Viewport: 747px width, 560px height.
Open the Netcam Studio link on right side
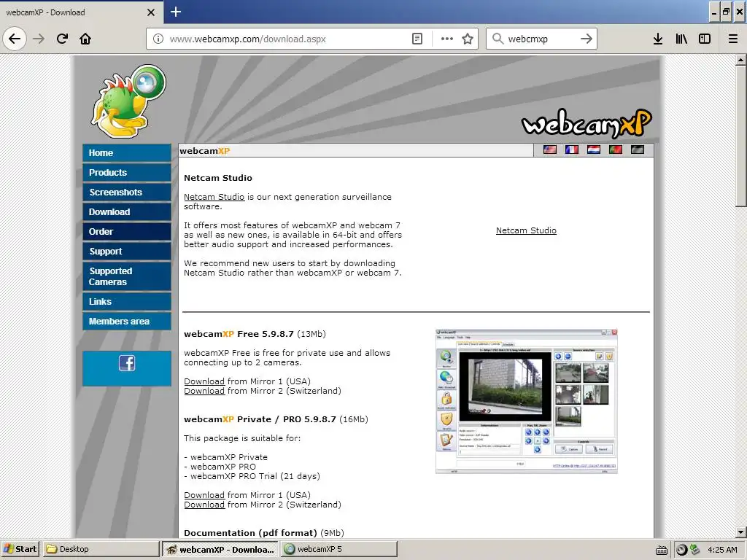(526, 230)
